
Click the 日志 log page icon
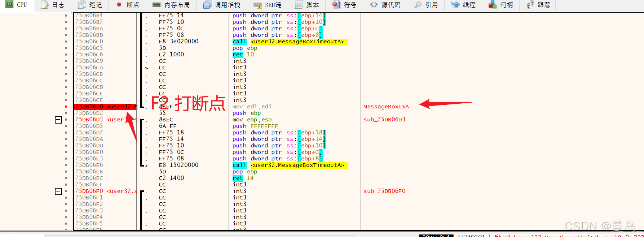pyautogui.click(x=45, y=5)
